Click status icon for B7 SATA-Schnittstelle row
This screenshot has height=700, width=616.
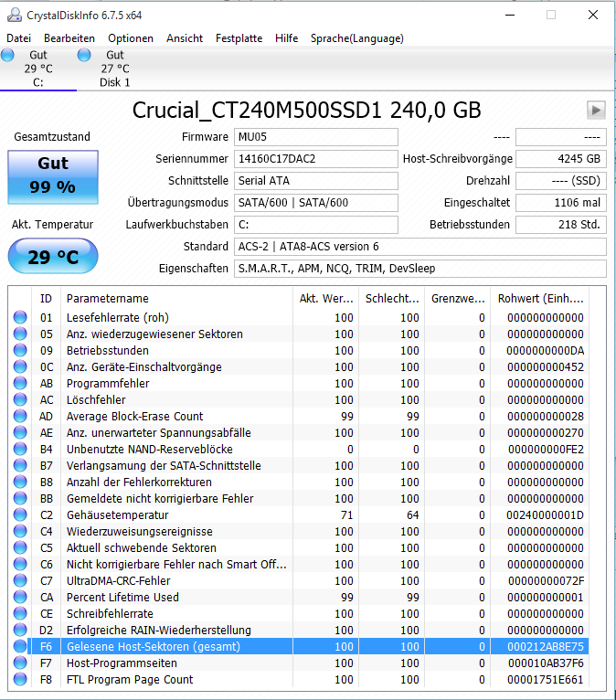pos(20,466)
